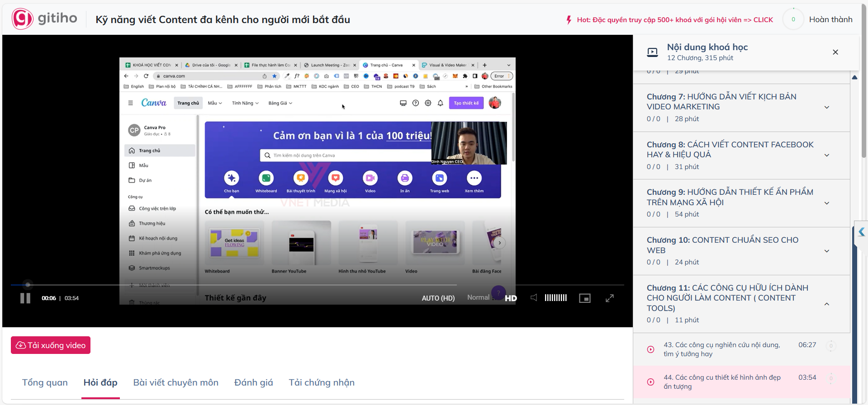Switch the video to fullscreen
The image size is (868, 405).
[x=610, y=298]
